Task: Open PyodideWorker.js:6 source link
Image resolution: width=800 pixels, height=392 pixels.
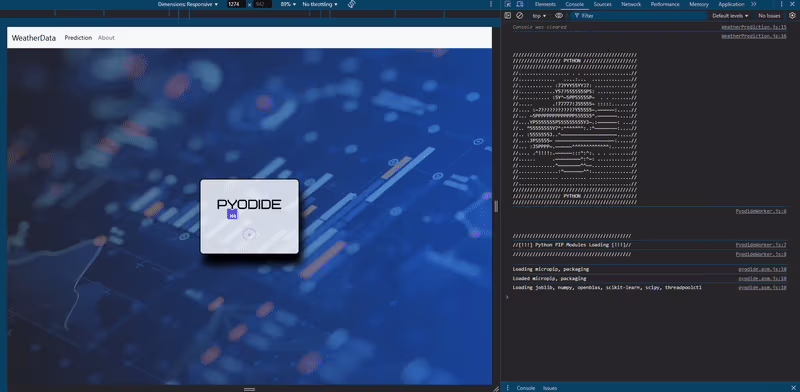Action: click(x=761, y=211)
